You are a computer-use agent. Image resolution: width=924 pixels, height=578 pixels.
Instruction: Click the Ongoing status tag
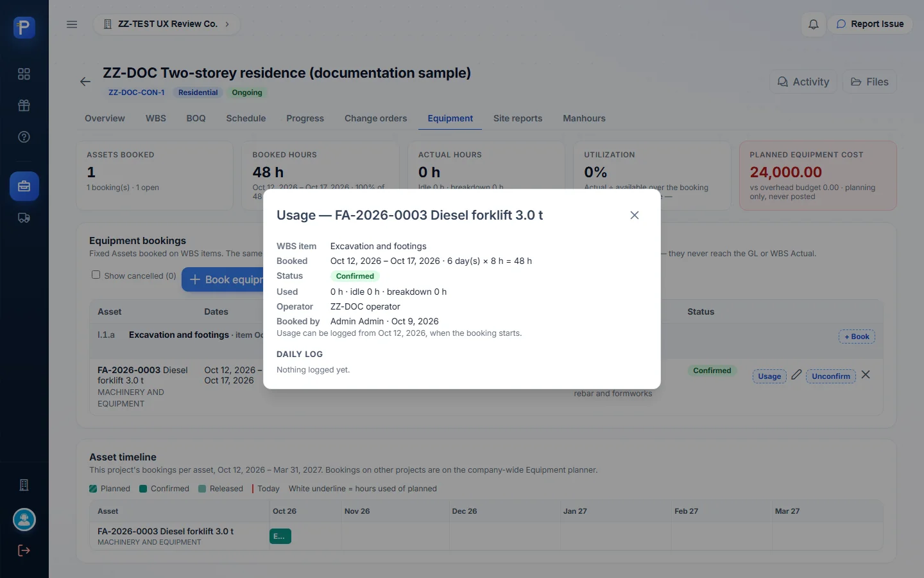click(x=247, y=92)
